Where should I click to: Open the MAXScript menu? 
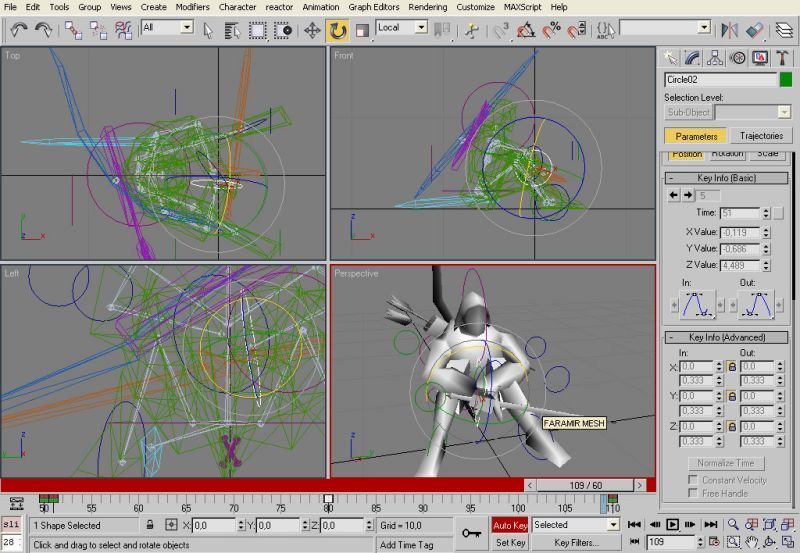pos(522,7)
